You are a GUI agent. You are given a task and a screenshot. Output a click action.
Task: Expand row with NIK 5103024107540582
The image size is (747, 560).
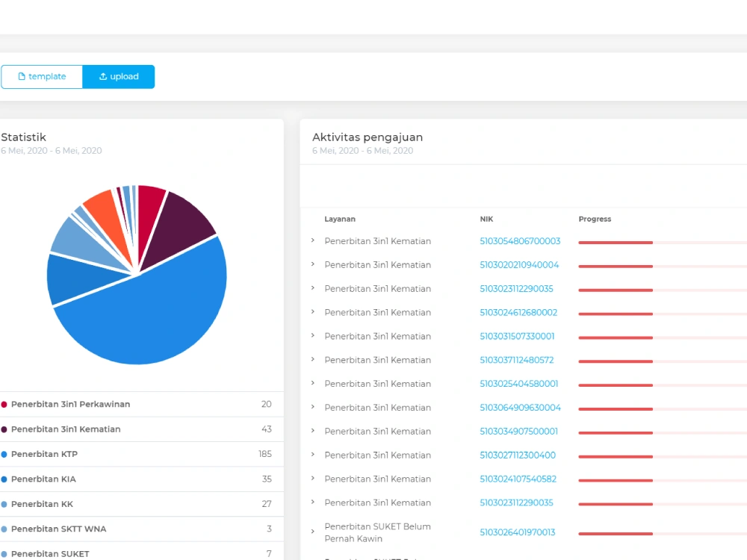(312, 479)
